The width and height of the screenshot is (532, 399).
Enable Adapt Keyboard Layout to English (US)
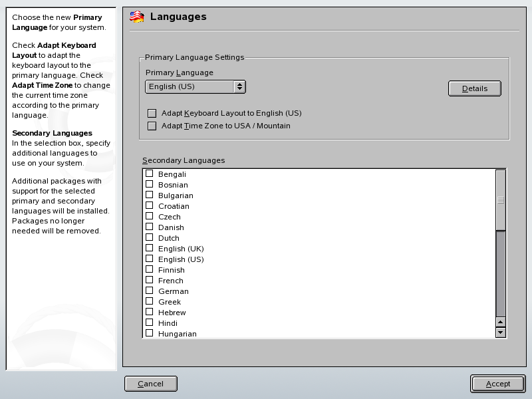pyautogui.click(x=152, y=114)
